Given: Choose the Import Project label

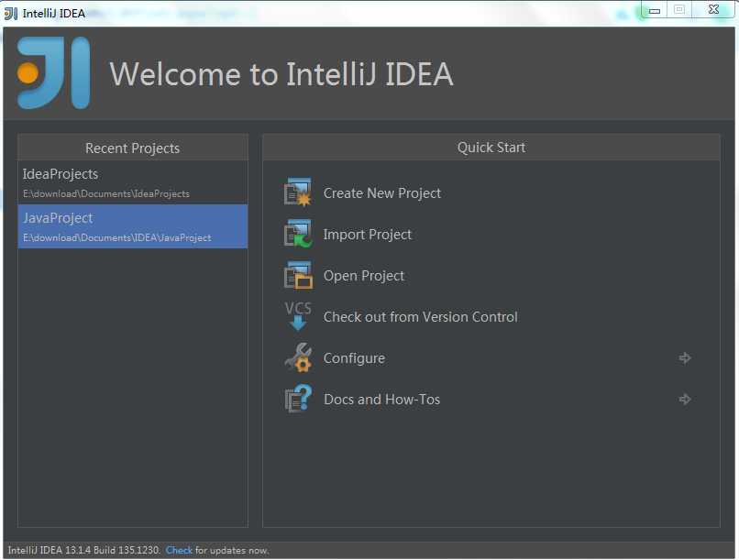Looking at the screenshot, I should coord(367,235).
